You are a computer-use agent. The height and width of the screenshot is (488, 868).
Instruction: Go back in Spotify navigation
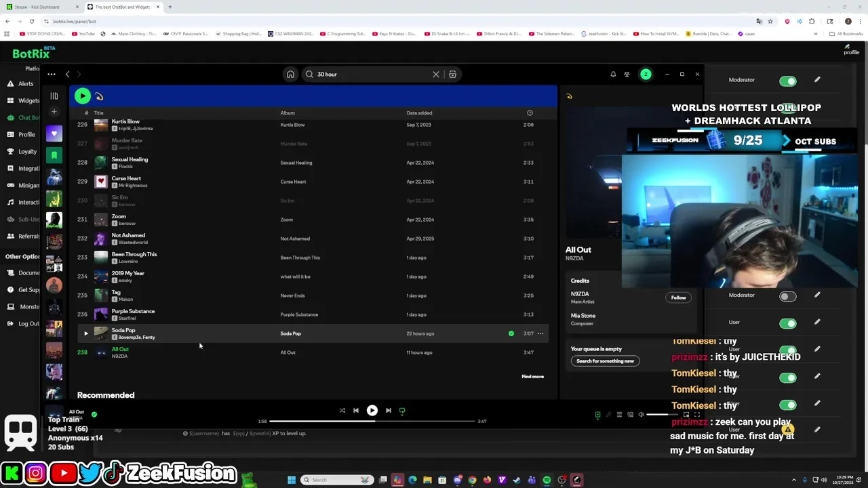tap(67, 75)
